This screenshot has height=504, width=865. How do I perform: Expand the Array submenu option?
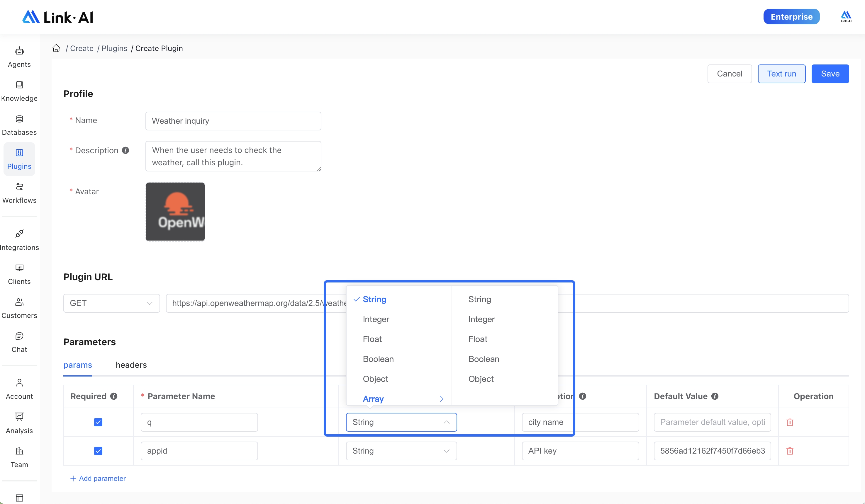pyautogui.click(x=399, y=399)
